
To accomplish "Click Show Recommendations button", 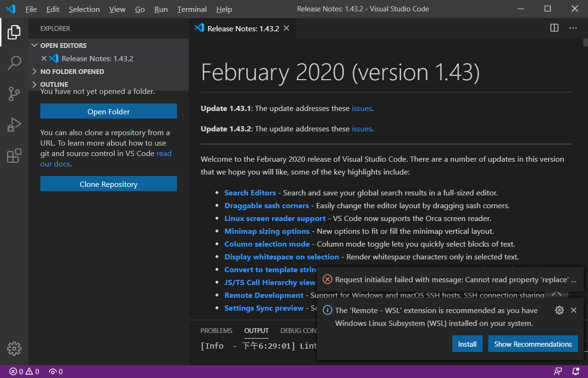I will [x=533, y=344].
